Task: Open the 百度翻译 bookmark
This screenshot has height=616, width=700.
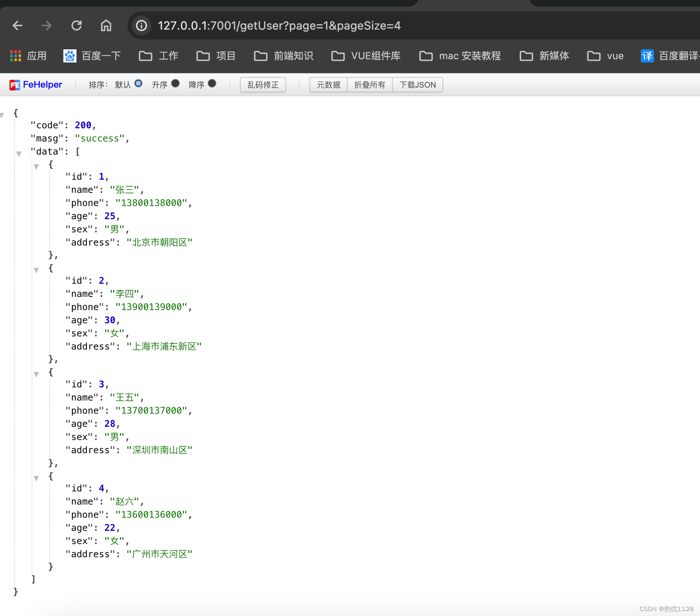Action: coord(670,56)
